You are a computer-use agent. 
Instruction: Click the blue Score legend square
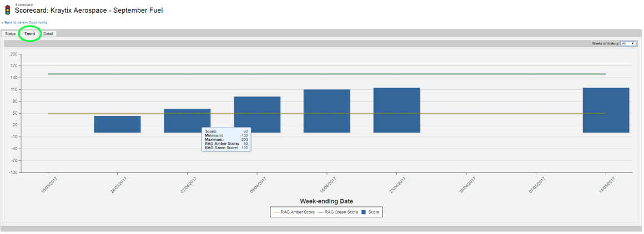point(364,212)
